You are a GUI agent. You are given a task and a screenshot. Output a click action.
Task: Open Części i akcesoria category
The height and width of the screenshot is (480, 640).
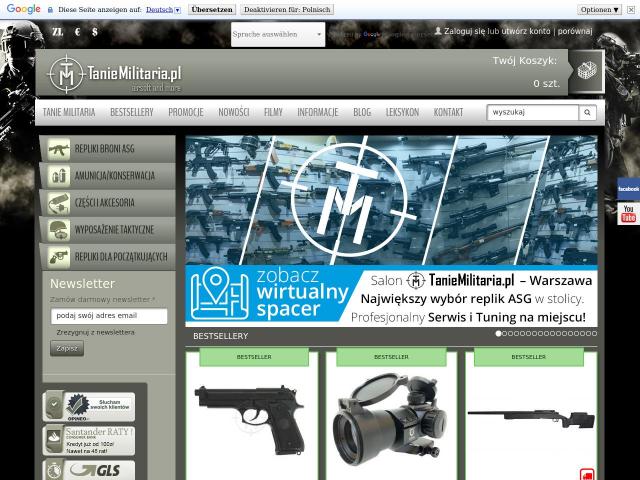(x=108, y=203)
